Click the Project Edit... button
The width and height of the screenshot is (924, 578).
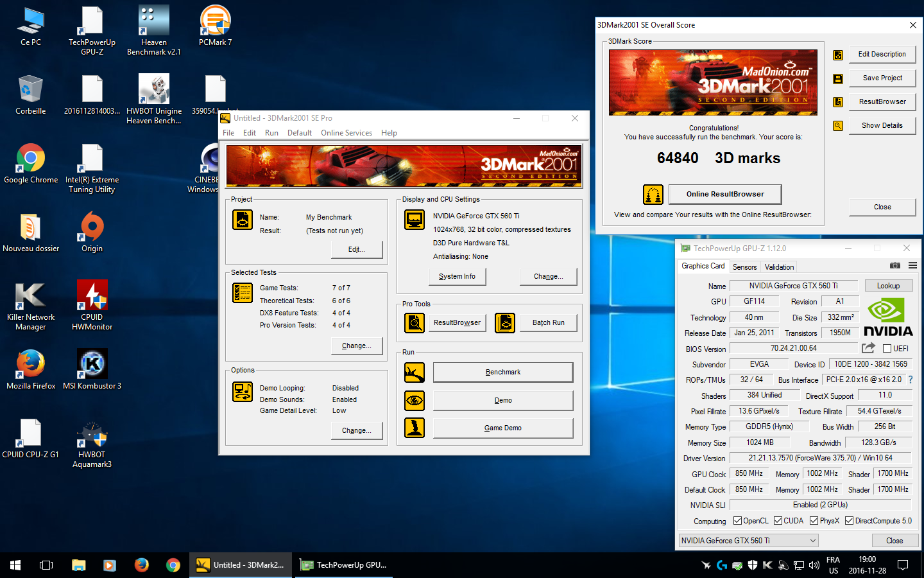[357, 250]
